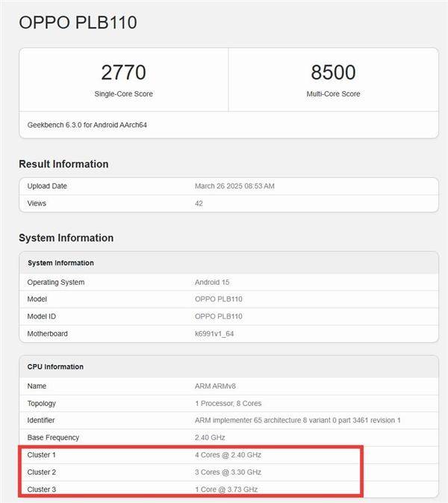448x503 pixels.
Task: Click the Model ID row value
Action: (219, 317)
